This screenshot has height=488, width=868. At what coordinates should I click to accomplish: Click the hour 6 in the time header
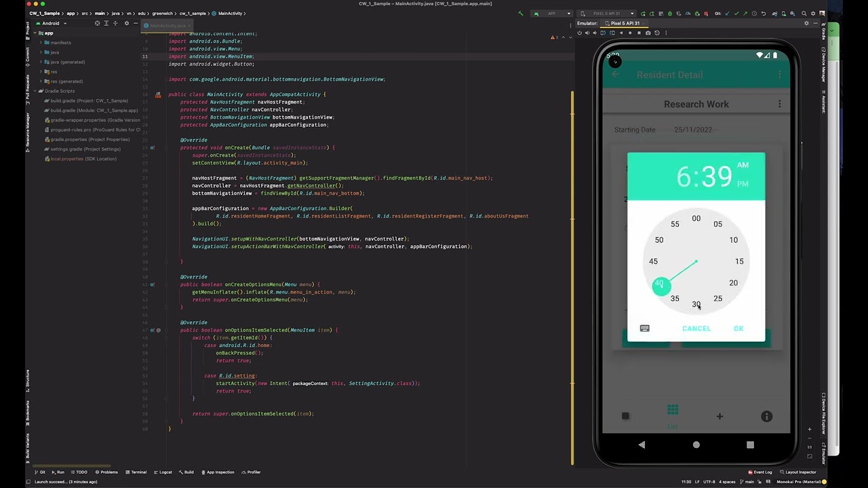tap(682, 177)
